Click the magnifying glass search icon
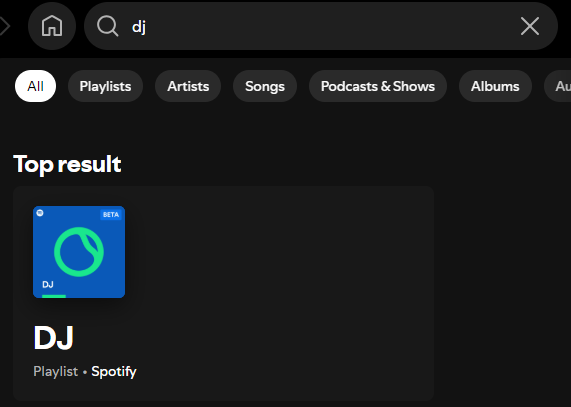Viewport: 571px width, 407px height. pyautogui.click(x=107, y=26)
